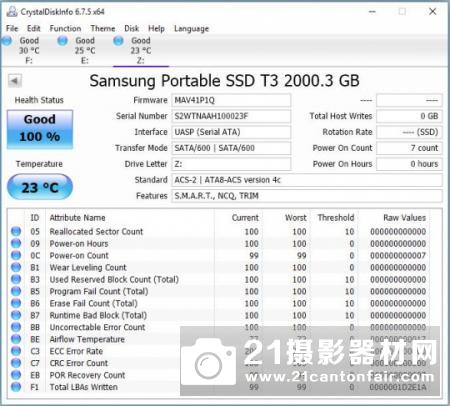Image resolution: width=450 pixels, height=406 pixels.
Task: Click status icon for Program Fail Count
Action: [x=16, y=291]
